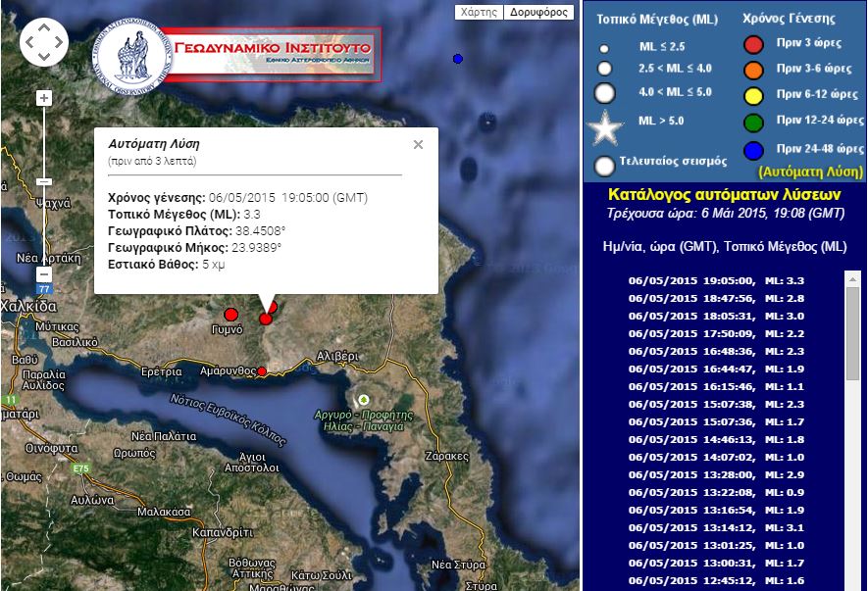Select the small red marker near Αμάρυνθος

click(262, 371)
